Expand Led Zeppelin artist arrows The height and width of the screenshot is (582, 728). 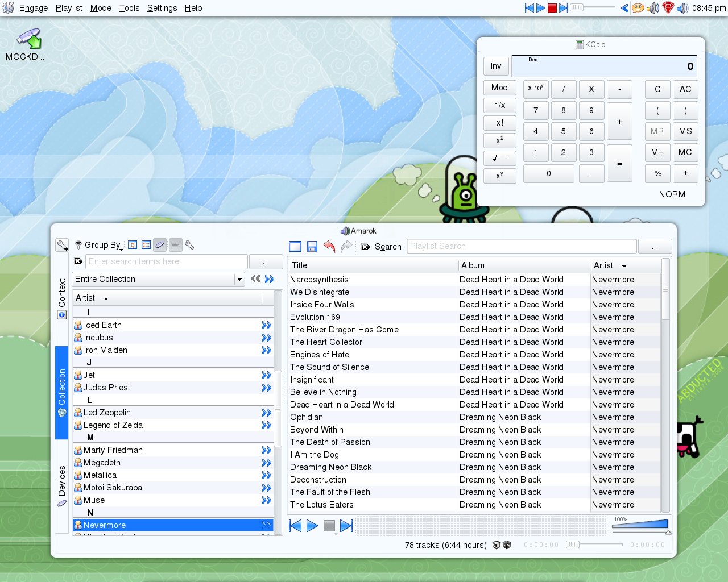pos(266,413)
